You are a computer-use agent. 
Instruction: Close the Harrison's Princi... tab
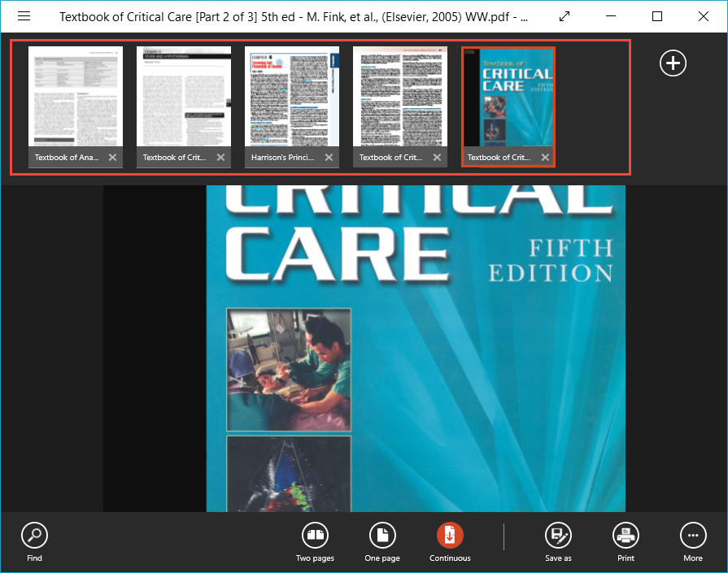[329, 158]
